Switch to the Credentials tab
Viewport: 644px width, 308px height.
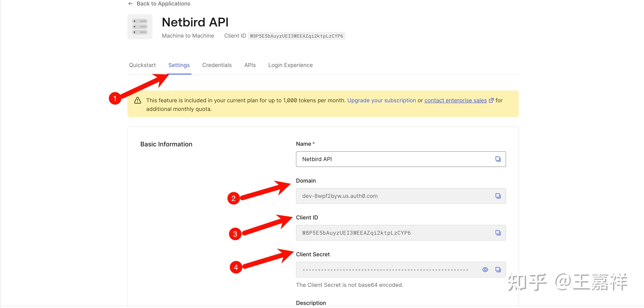coord(217,65)
